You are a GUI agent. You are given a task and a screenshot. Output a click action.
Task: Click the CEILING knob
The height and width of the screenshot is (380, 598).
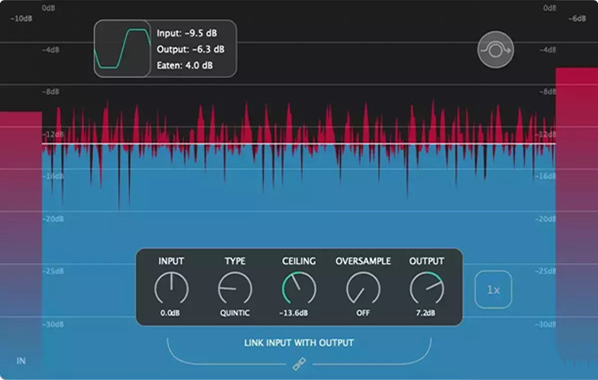(x=299, y=288)
